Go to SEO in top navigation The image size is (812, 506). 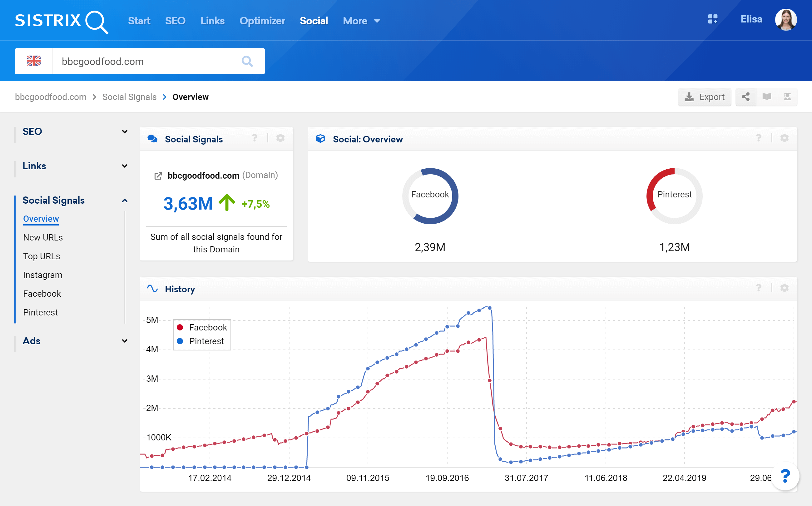175,21
